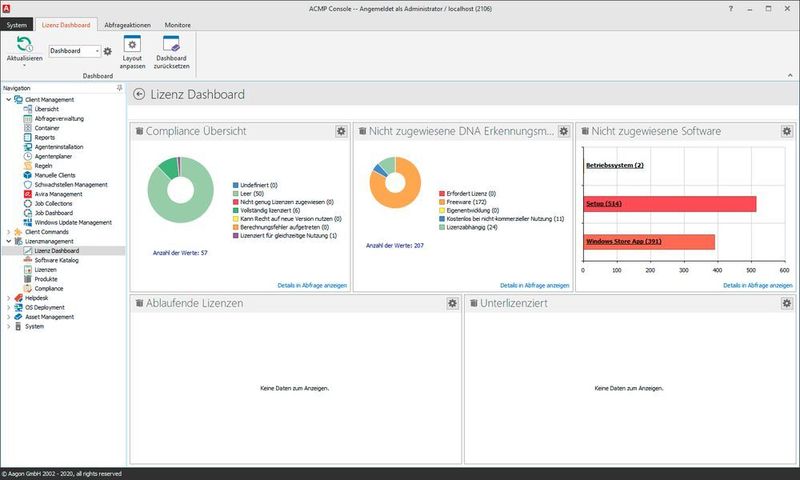800x480 pixels.
Task: Click Details in Abfrage anzeigen under Nicht zugewiesene Software
Action: pyautogui.click(x=758, y=285)
